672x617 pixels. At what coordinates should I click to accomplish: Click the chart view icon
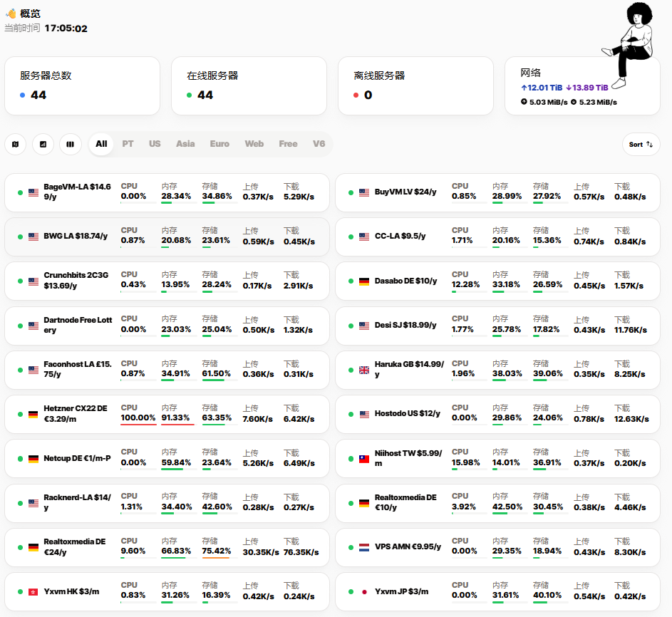[43, 144]
